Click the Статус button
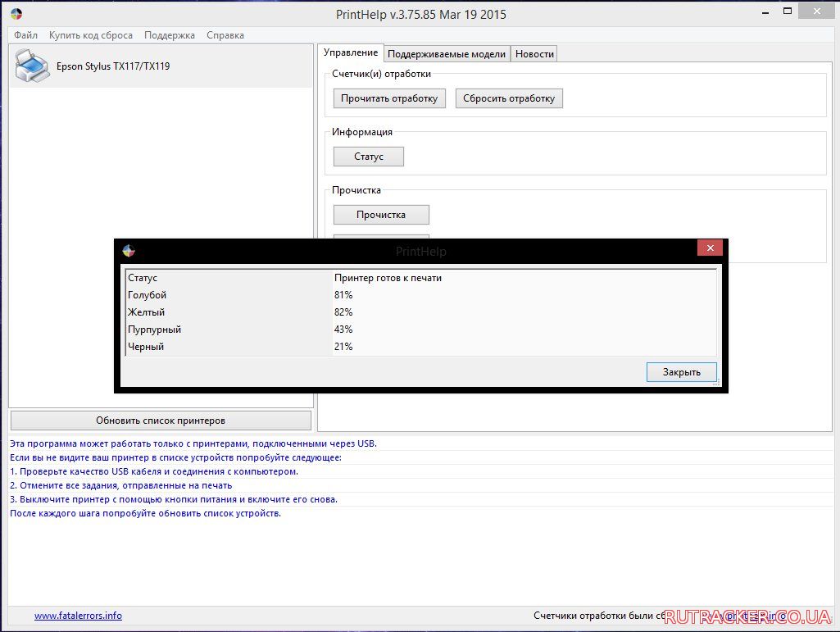This screenshot has height=632, width=840. [369, 157]
